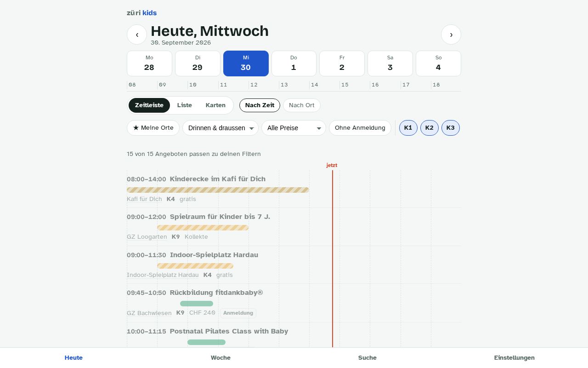588x368 pixels.
Task: Toggle the K3 district filter
Action: click(x=451, y=128)
